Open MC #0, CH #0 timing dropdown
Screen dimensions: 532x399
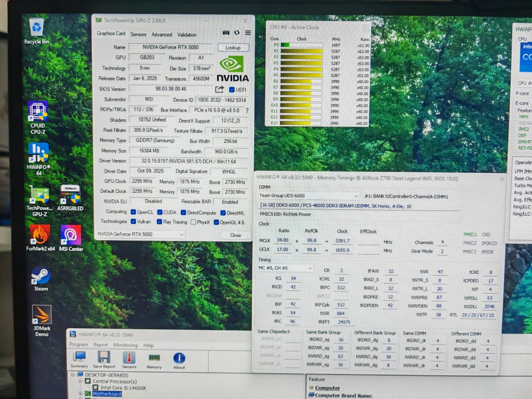pyautogui.click(x=285, y=268)
